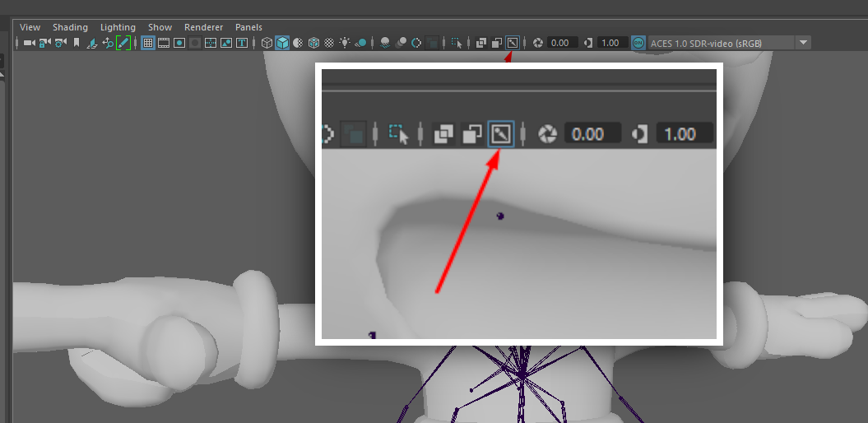Viewport: 868px width, 423px height.
Task: Toggle X-Ray Active Components icon
Action: coord(497,43)
